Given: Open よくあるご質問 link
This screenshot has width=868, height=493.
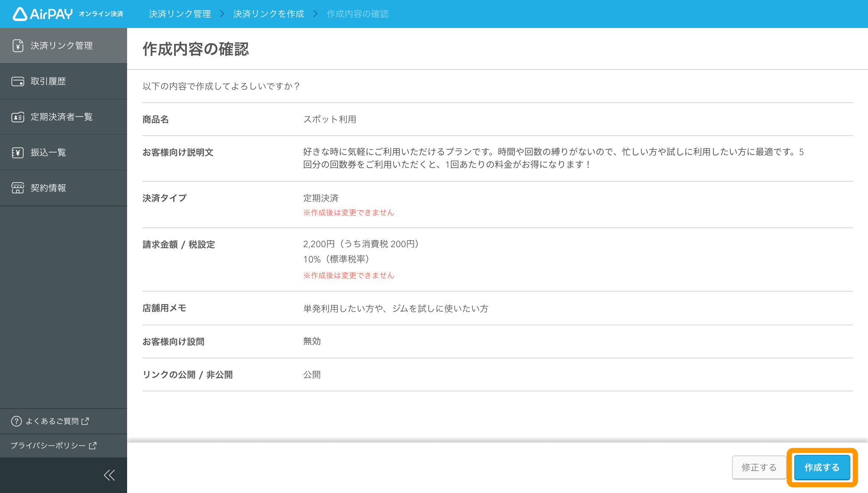Looking at the screenshot, I should pos(53,421).
